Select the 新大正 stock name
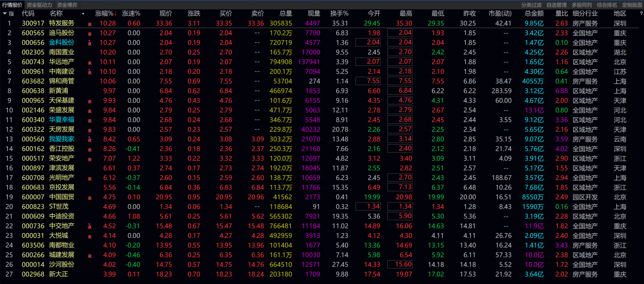The image size is (644, 284). pos(58,274)
